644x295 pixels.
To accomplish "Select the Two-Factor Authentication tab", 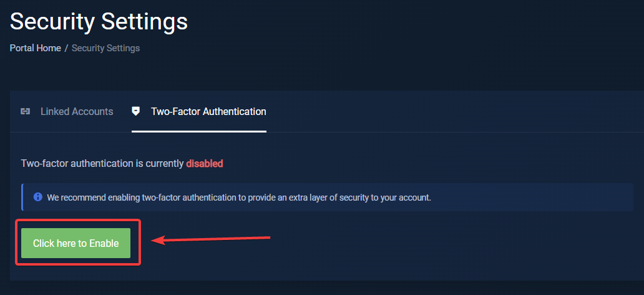I will 208,111.
